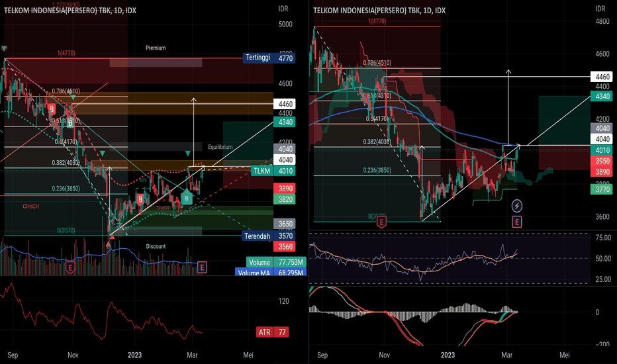Viewport: 617px width, 364px height.
Task: Click the white 4460 target label on left axis
Action: (285, 104)
